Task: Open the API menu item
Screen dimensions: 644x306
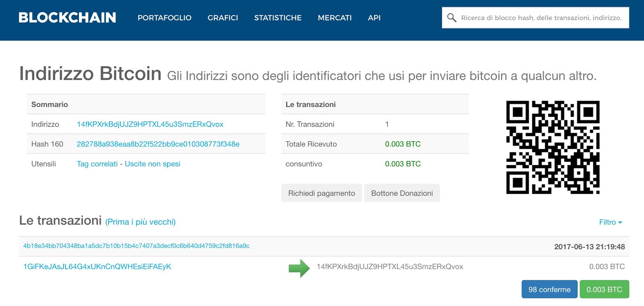Action: 374,18
